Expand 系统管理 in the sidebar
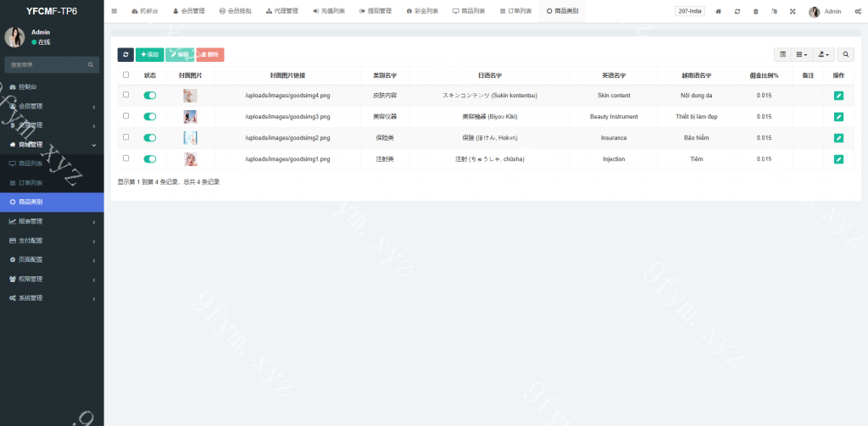This screenshot has width=868, height=426. (52, 297)
